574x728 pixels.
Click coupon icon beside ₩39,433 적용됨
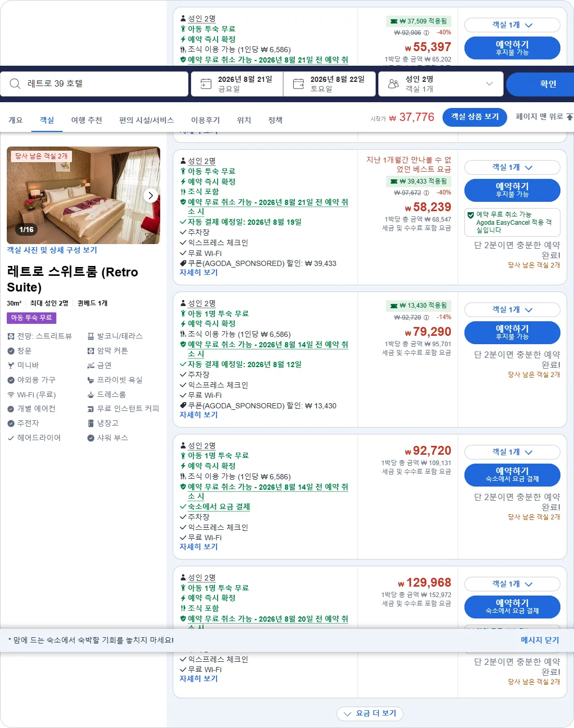(394, 181)
